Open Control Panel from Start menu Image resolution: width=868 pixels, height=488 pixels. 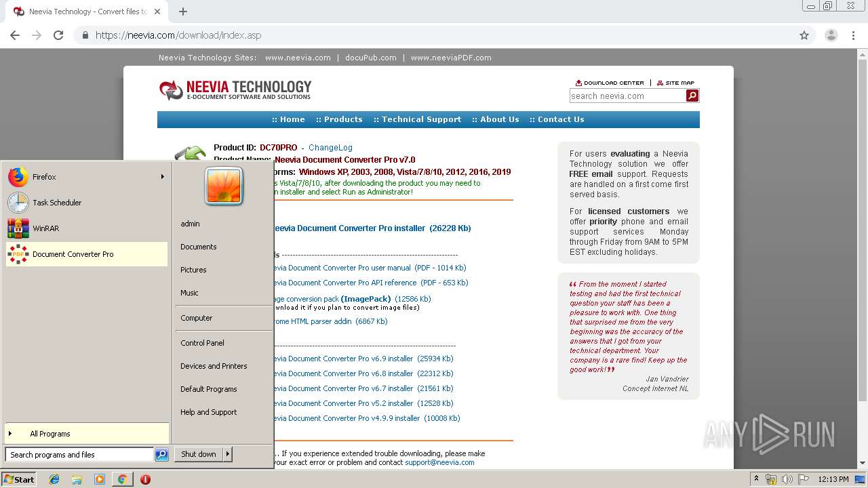click(202, 343)
